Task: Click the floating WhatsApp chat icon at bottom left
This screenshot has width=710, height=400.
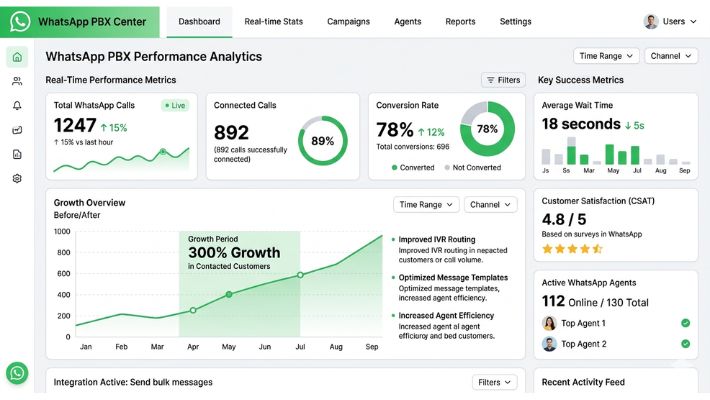Action: point(17,373)
